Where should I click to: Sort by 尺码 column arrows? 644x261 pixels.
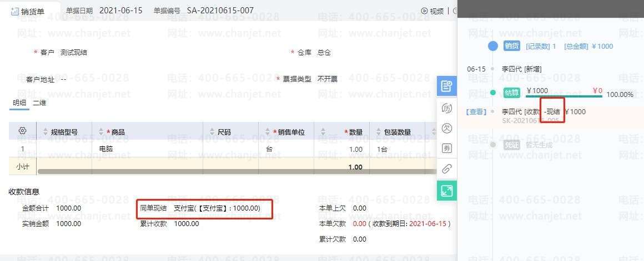[212, 132]
